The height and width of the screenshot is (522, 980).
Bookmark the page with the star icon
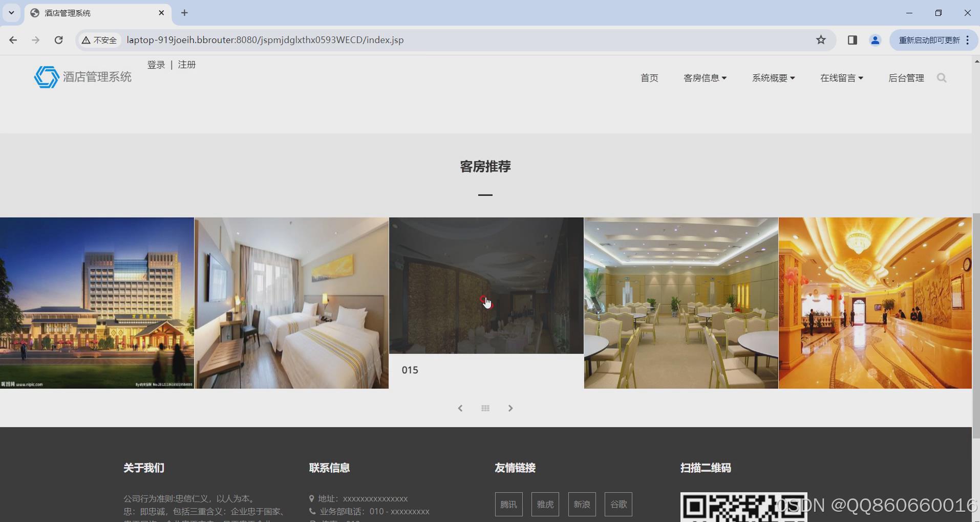coord(821,39)
